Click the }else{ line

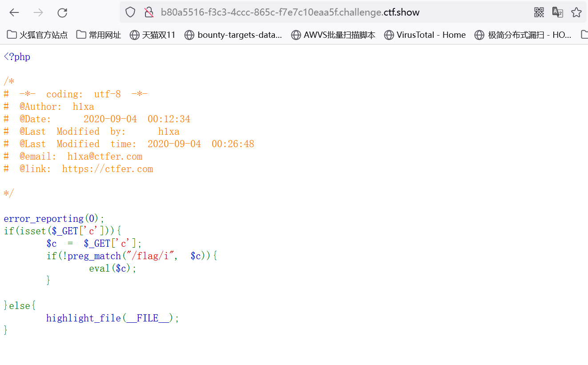coord(20,306)
